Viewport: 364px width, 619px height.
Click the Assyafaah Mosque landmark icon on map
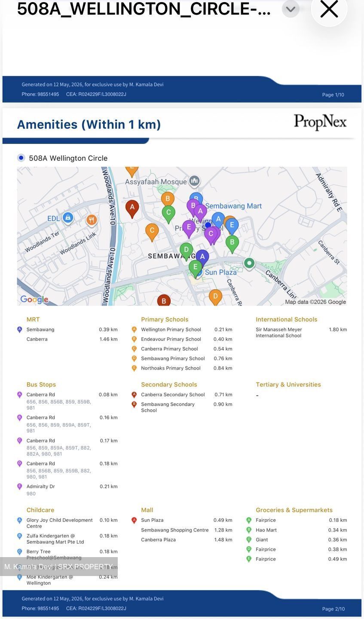[x=194, y=181]
